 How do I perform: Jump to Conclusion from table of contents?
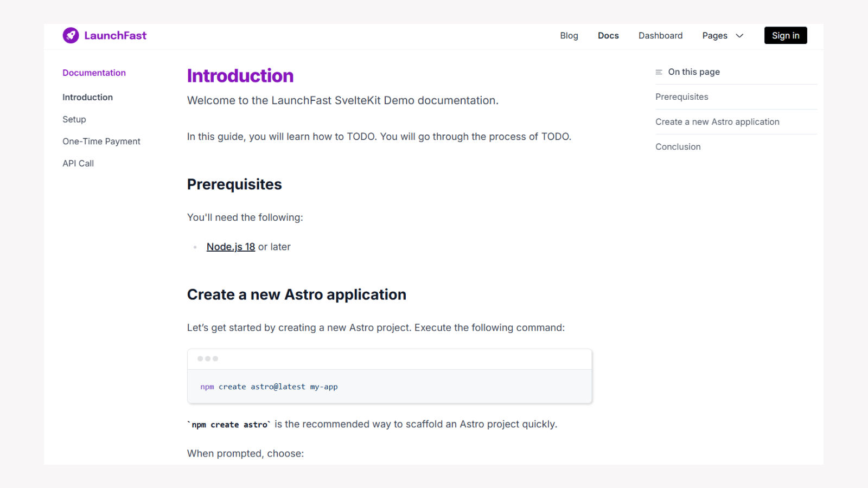[x=678, y=146]
